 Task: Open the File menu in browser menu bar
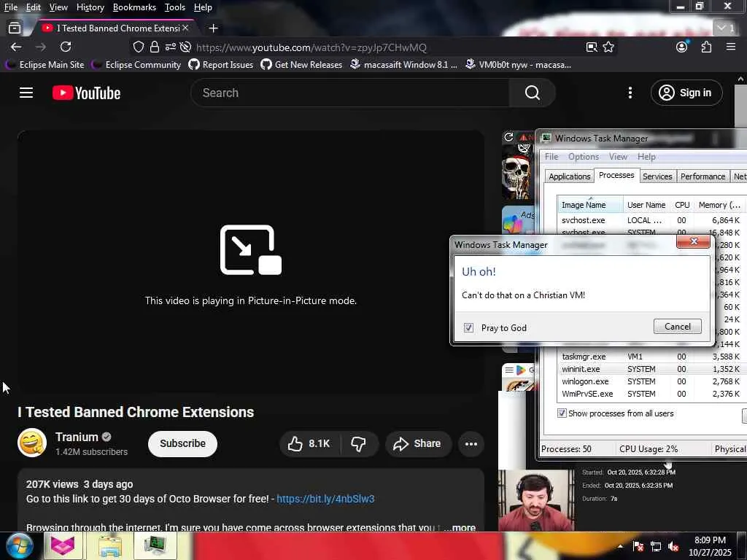pyautogui.click(x=11, y=7)
